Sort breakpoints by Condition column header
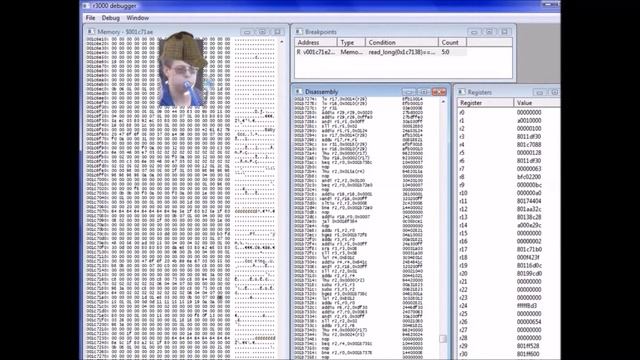 click(402, 42)
